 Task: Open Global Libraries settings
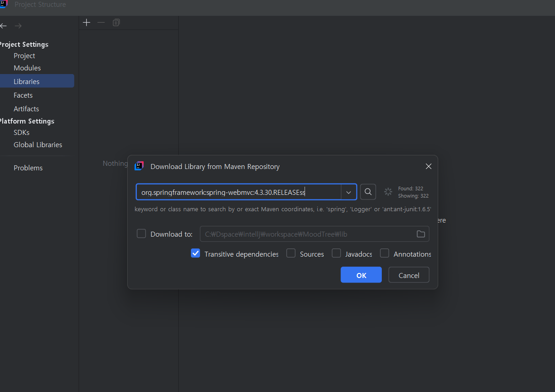38,144
